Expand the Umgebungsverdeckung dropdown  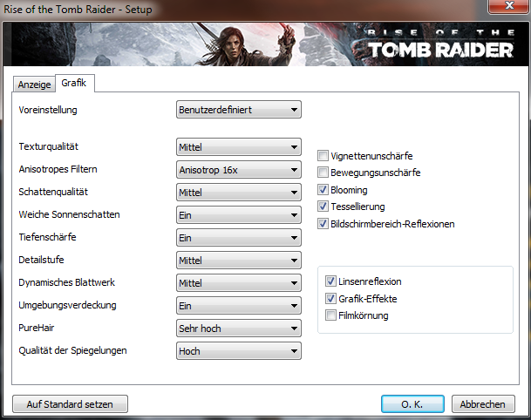click(239, 306)
